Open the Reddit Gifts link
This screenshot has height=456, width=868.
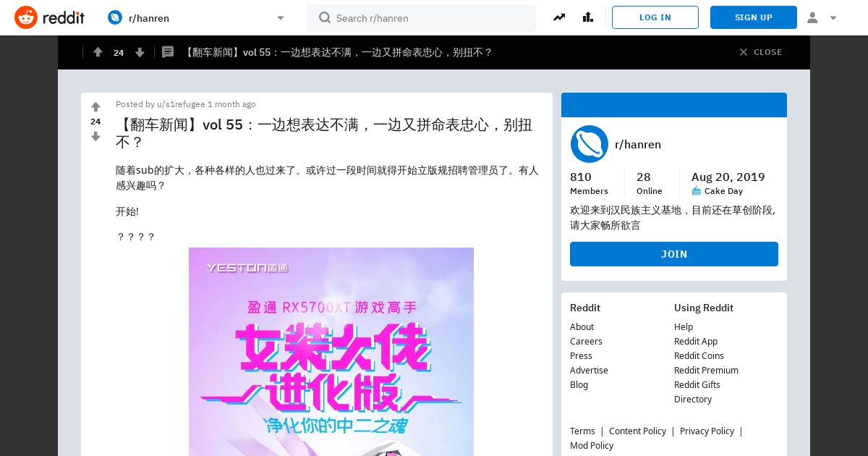click(x=697, y=384)
